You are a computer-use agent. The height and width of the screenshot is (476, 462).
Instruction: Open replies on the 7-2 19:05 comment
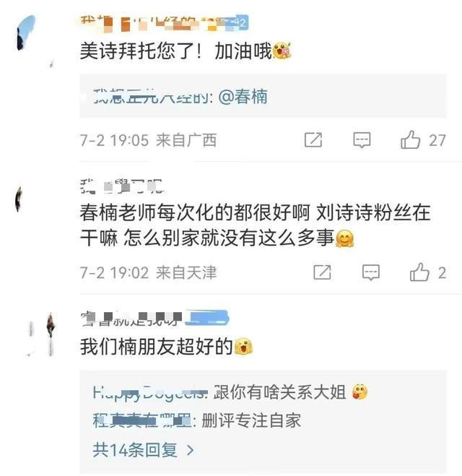click(x=362, y=140)
